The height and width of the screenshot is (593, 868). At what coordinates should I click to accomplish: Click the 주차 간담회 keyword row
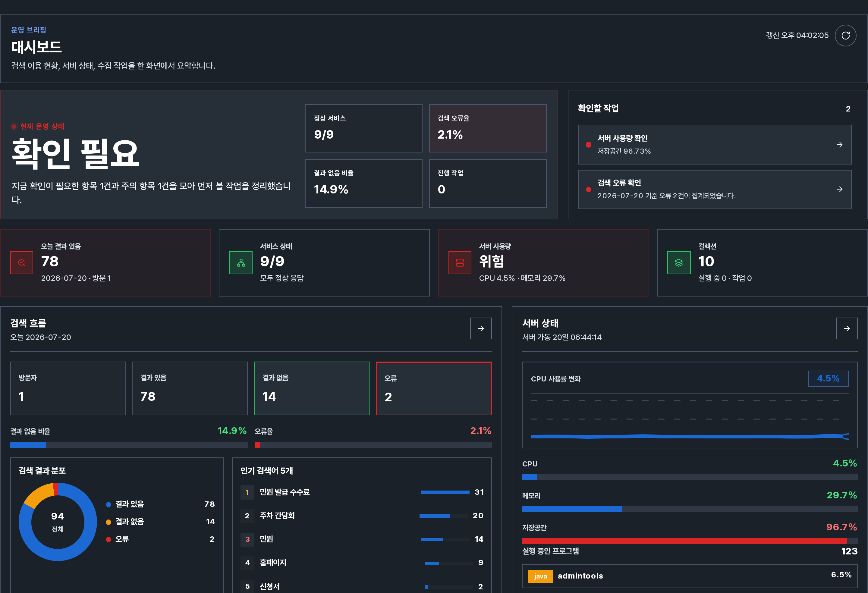(362, 516)
